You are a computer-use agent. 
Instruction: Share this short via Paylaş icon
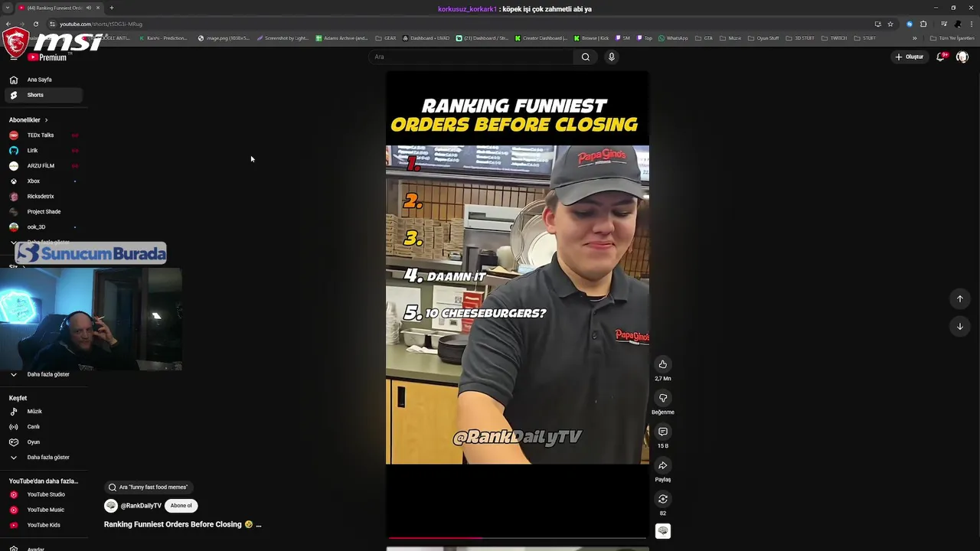click(x=663, y=465)
